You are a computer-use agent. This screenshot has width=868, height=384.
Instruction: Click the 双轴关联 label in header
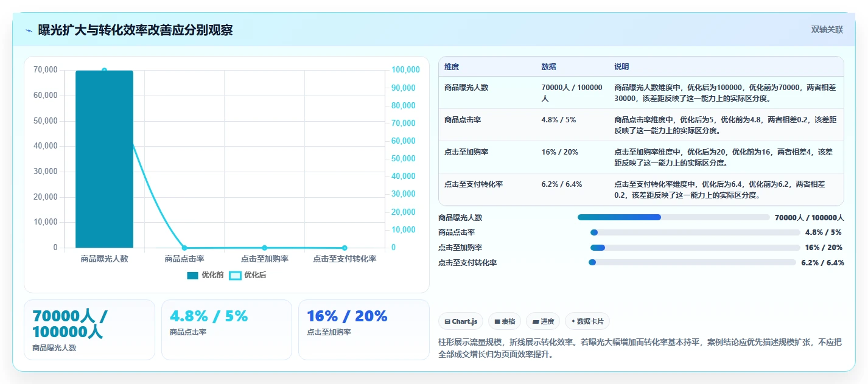tap(827, 30)
